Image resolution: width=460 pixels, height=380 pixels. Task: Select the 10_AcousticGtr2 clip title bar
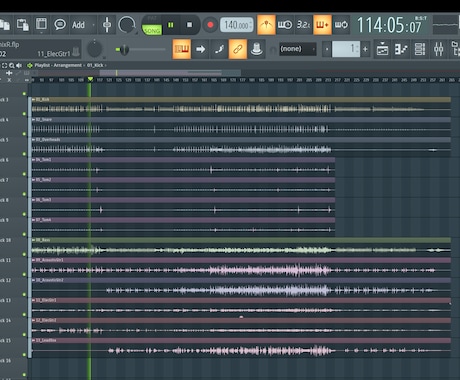[241, 280]
